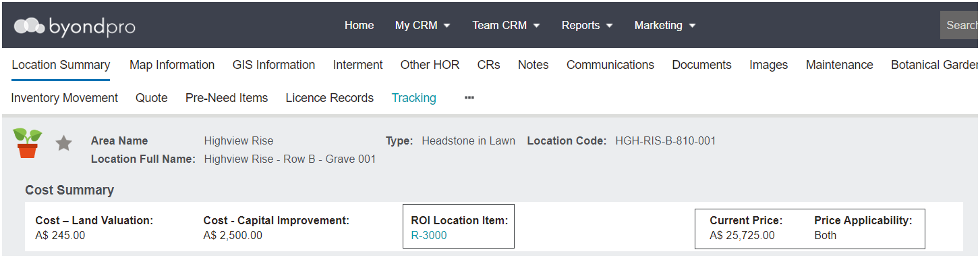This screenshot has width=980, height=258.
Task: Open the Botanical Garden tab
Action: 935,65
